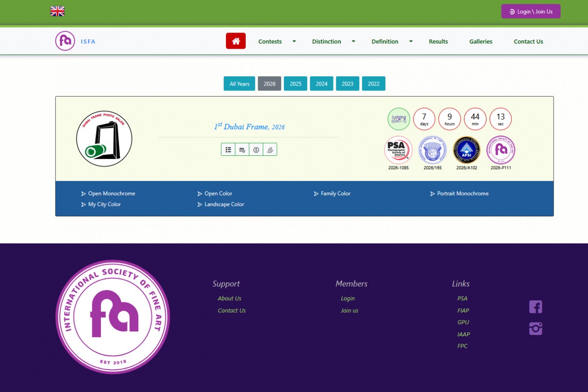Click the PSA patronage logo badge
The width and height of the screenshot is (588, 392).
point(398,150)
